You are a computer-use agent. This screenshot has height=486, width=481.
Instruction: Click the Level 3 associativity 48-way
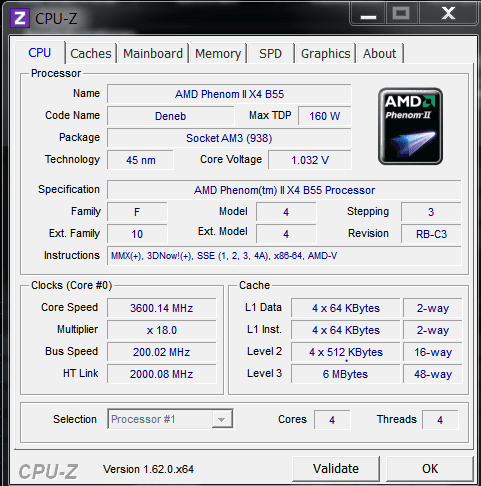coord(433,374)
